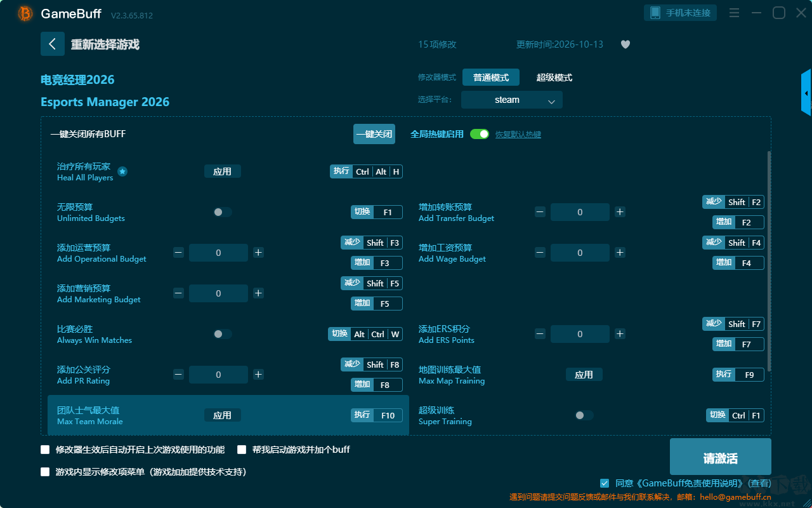The width and height of the screenshot is (812, 508).
Task: Click the star icon beside Heal All Players
Action: [x=122, y=171]
